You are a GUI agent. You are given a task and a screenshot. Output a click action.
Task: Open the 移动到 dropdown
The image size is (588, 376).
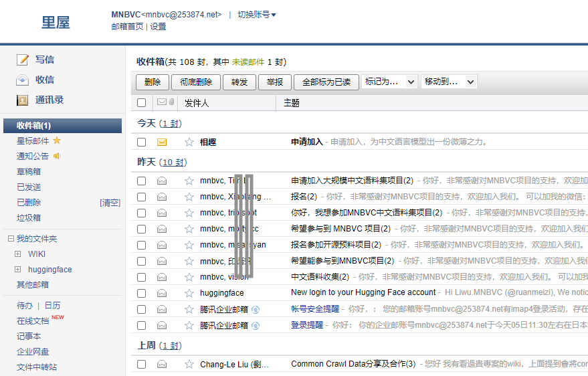click(449, 82)
